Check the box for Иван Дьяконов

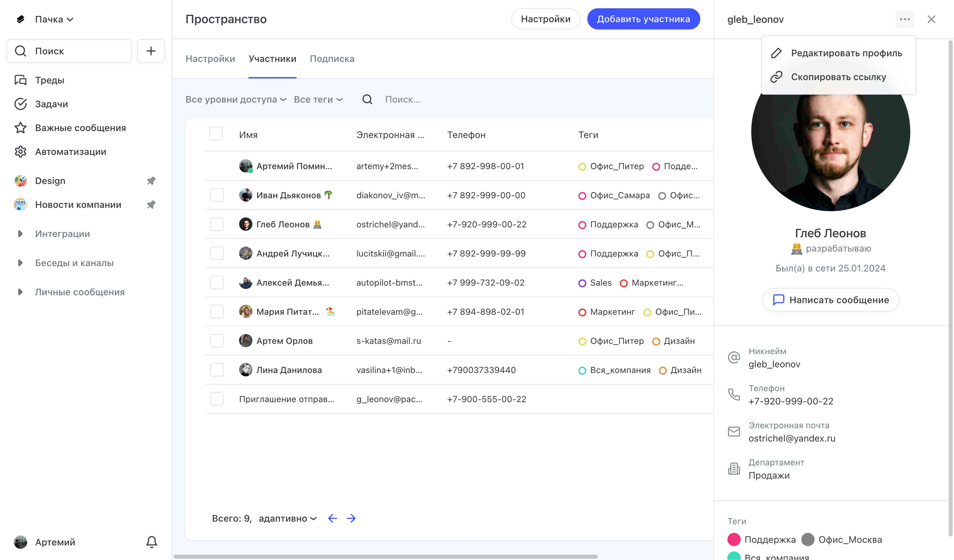tap(217, 195)
